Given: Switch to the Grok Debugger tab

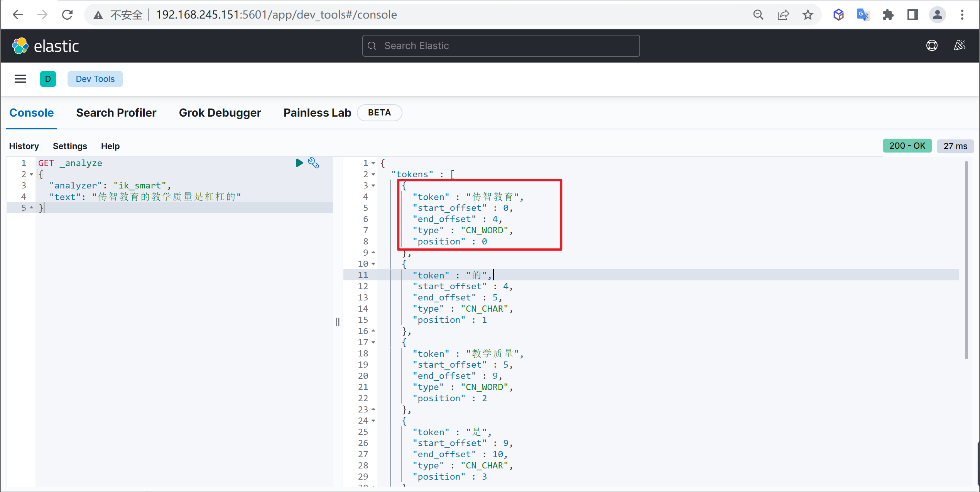Looking at the screenshot, I should (220, 112).
